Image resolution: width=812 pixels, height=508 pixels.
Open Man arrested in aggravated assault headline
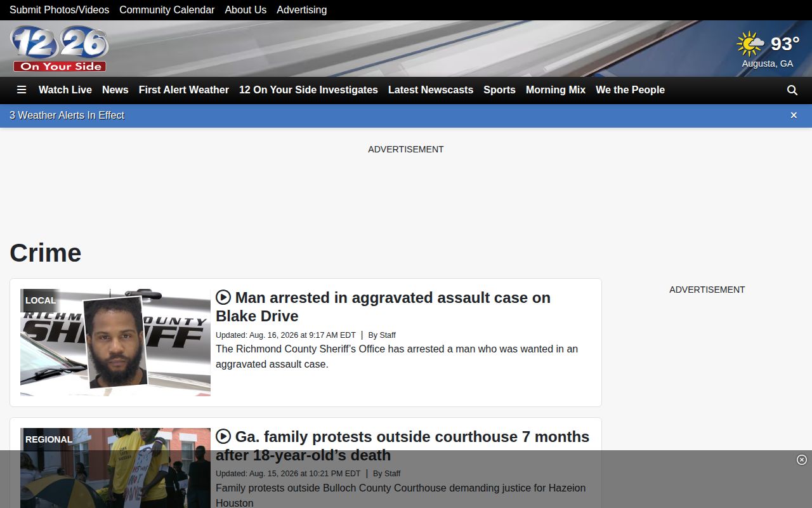pos(383,307)
